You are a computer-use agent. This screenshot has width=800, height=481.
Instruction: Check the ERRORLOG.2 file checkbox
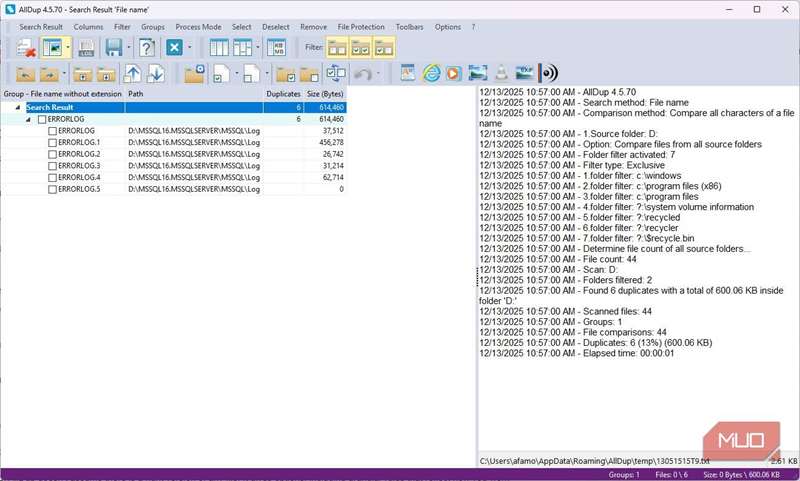pos(52,155)
